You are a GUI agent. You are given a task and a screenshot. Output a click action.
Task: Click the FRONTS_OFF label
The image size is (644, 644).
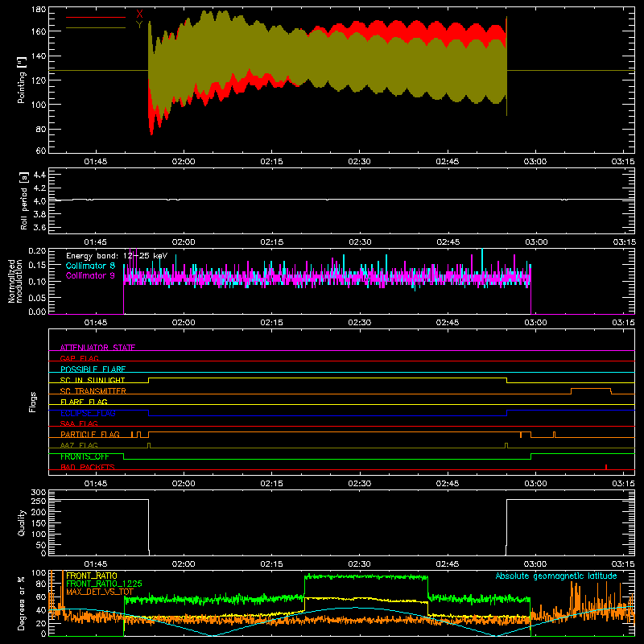click(85, 456)
